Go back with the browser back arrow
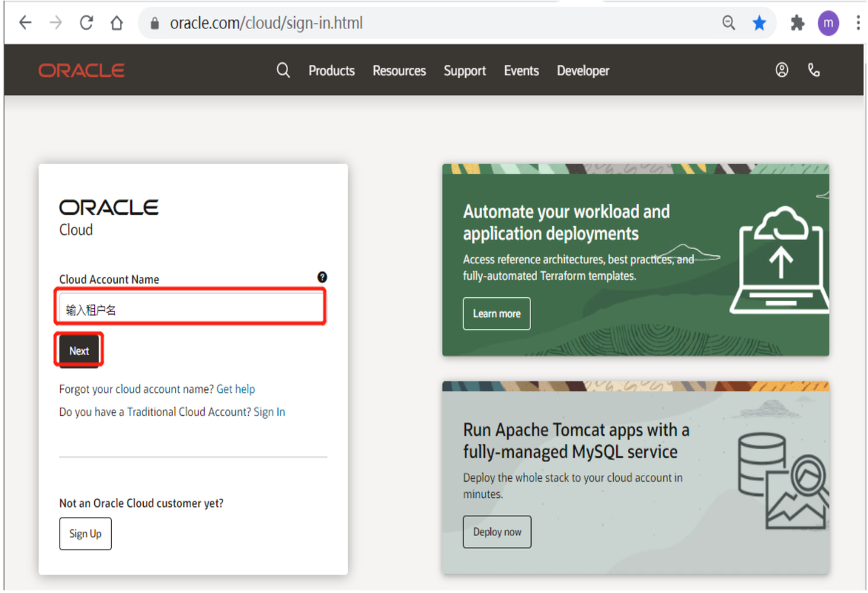868x593 pixels. 25,23
